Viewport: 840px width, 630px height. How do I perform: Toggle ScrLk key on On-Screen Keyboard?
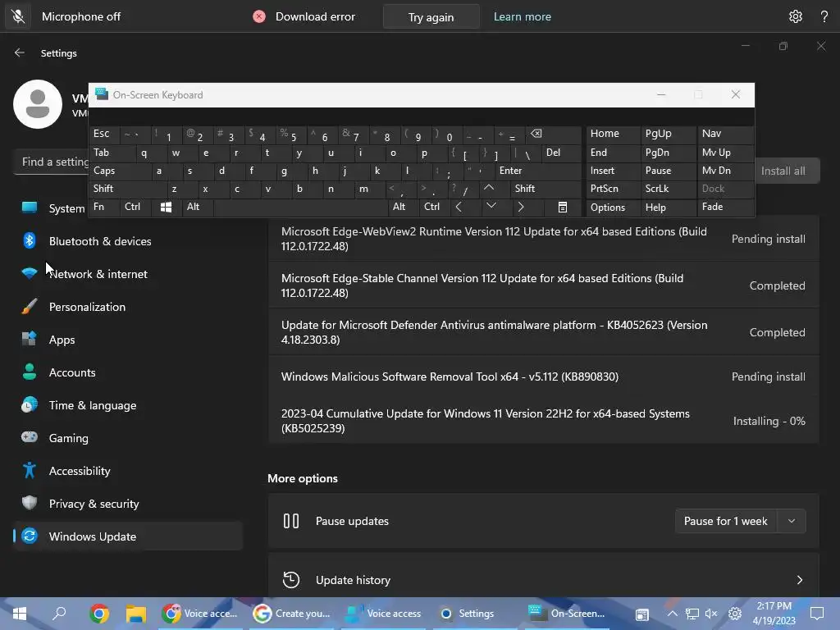[668, 189]
